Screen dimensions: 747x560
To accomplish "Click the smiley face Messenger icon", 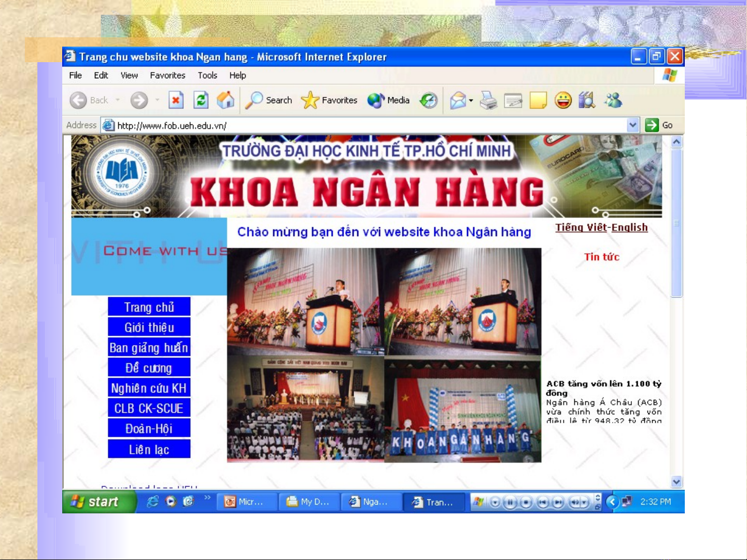I will (562, 100).
